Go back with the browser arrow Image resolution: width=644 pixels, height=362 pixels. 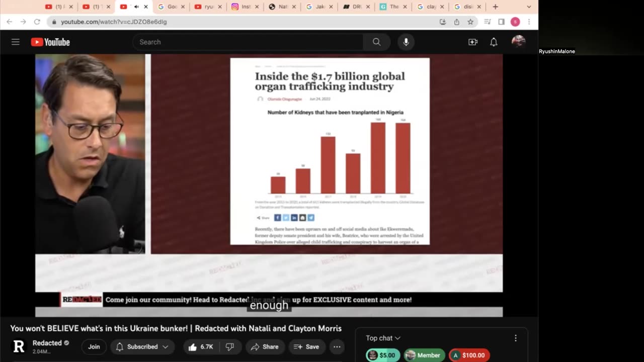pyautogui.click(x=10, y=22)
